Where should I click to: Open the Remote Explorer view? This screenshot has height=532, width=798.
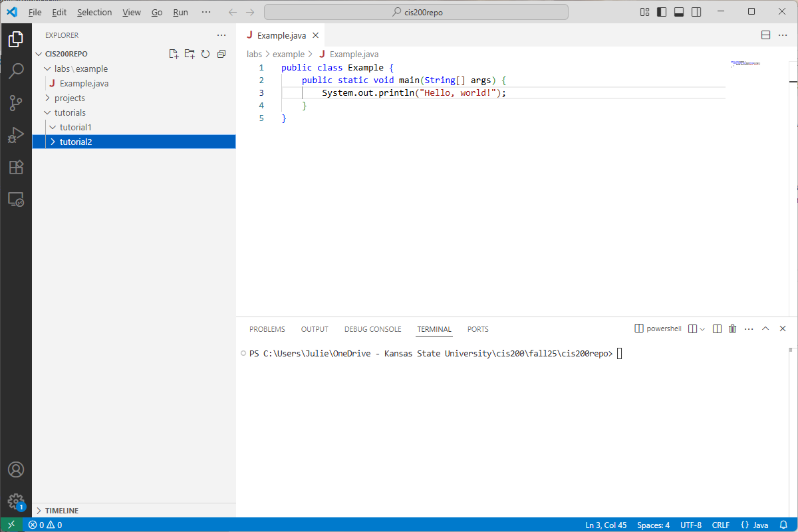coord(16,199)
